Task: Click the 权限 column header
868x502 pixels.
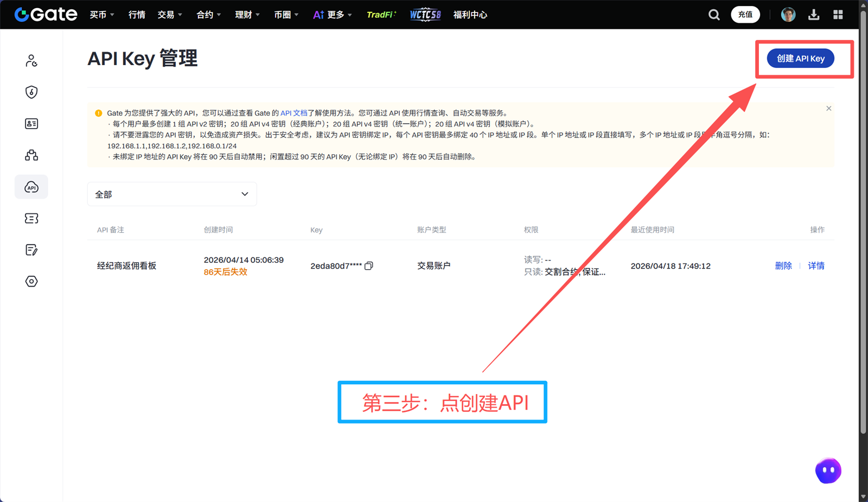Action: (531, 230)
